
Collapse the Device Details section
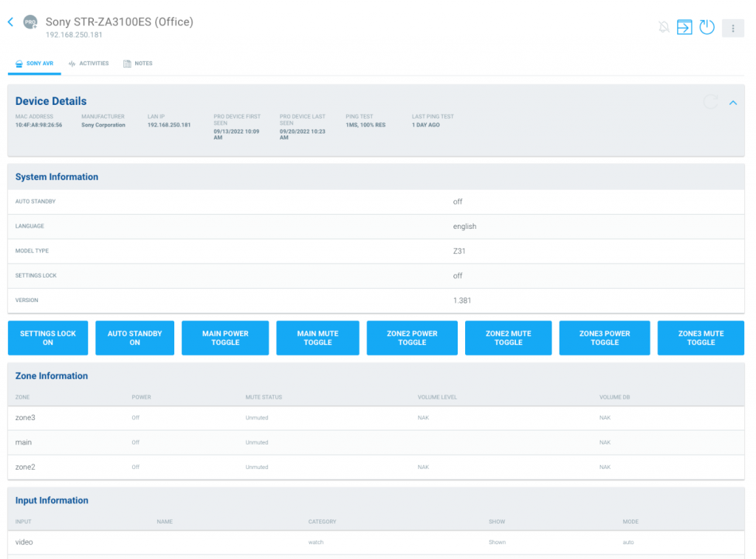point(733,103)
